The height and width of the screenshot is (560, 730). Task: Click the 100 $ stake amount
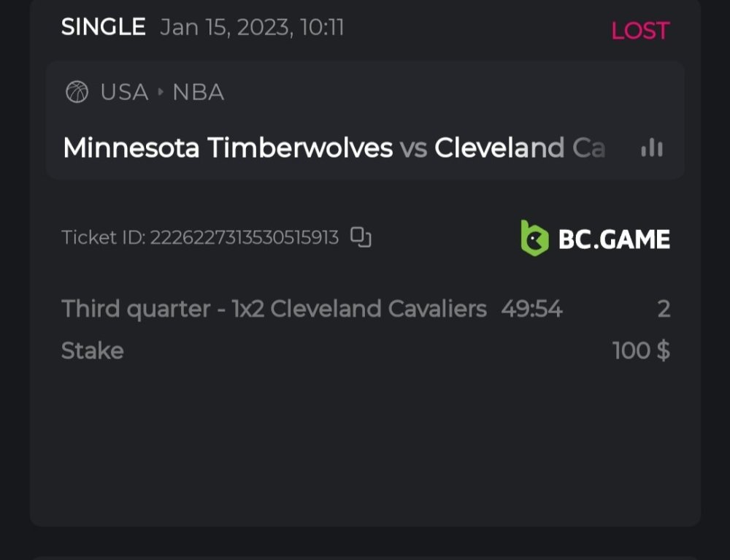pos(641,351)
